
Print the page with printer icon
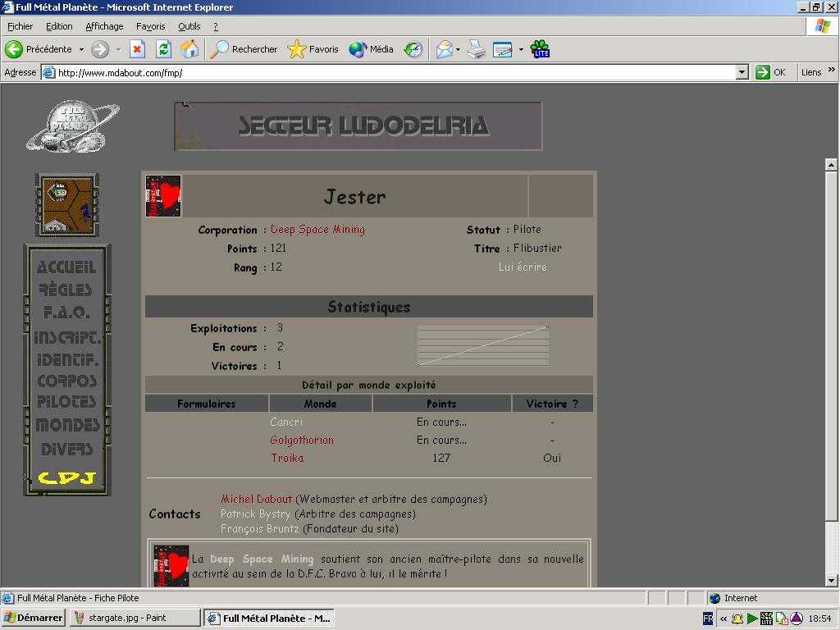coord(477,49)
